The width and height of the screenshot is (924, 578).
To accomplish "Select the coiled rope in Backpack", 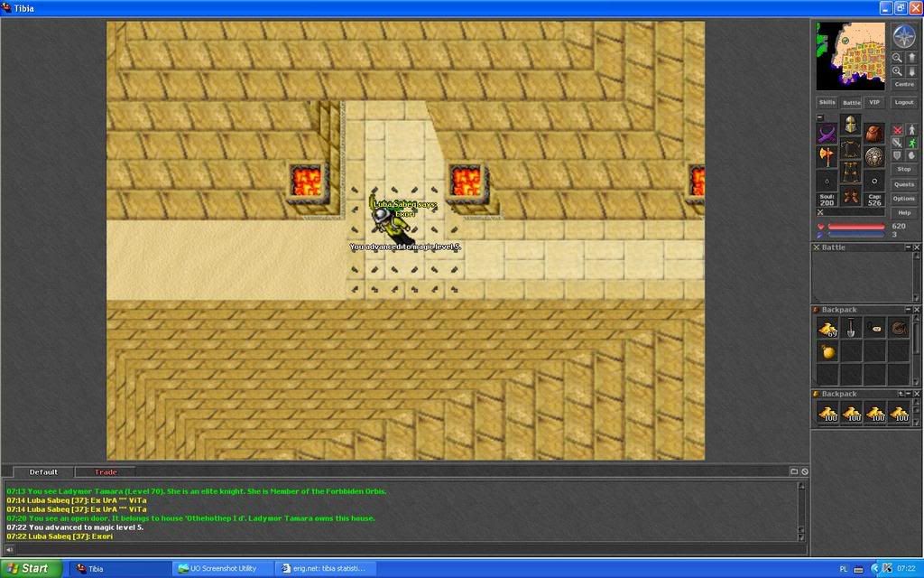I will tap(898, 329).
